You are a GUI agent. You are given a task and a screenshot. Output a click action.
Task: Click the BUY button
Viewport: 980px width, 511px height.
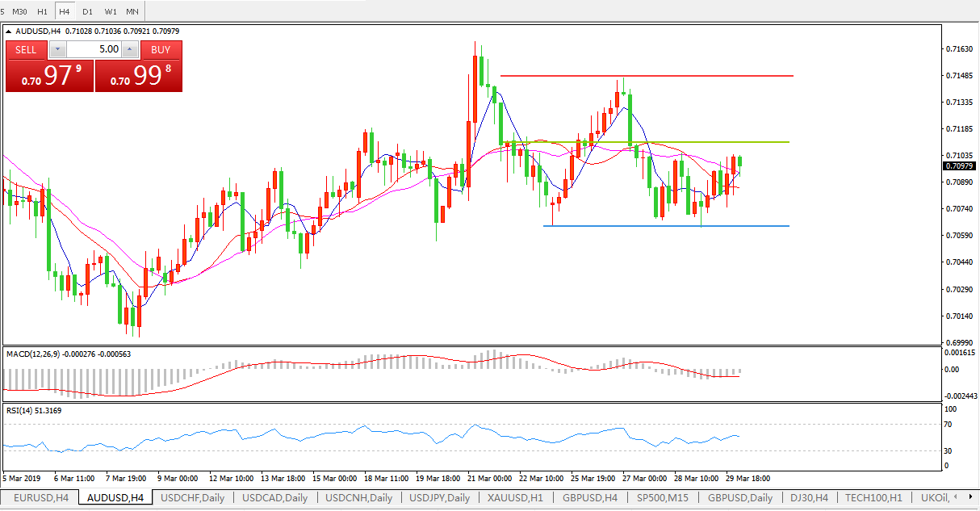click(161, 49)
